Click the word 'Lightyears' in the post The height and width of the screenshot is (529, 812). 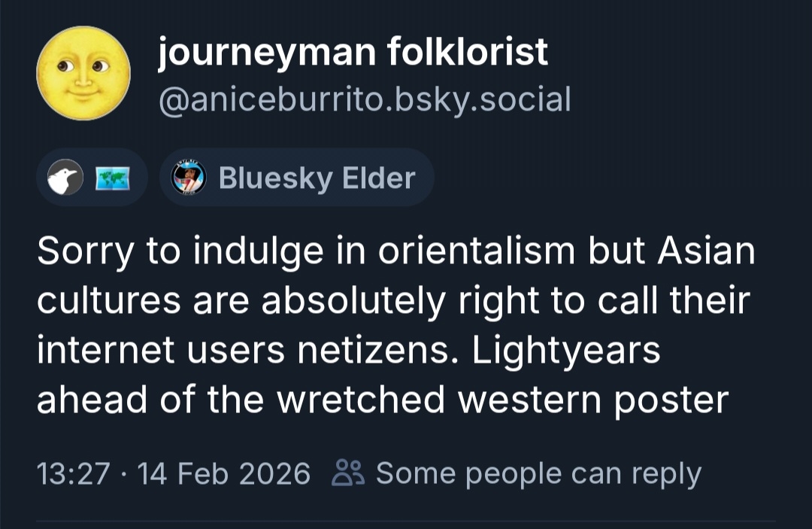pyautogui.click(x=566, y=350)
